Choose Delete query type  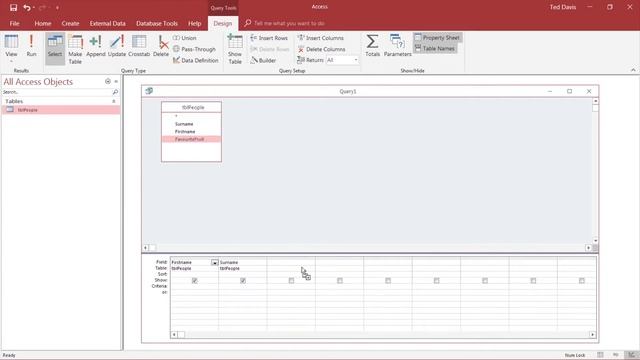(x=161, y=46)
